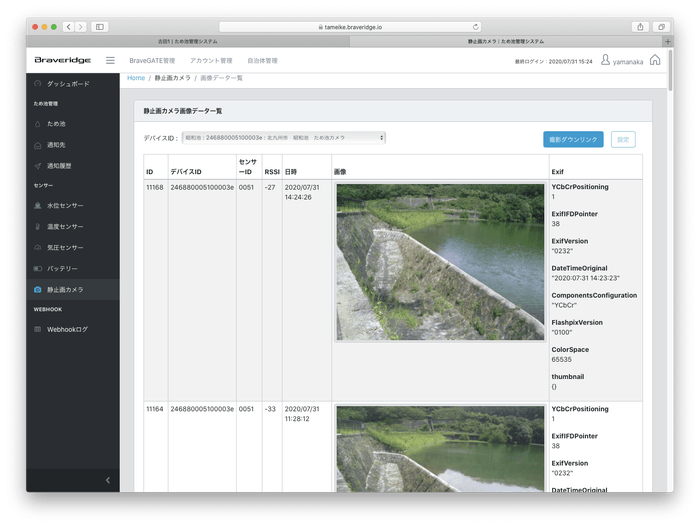
Task: Go to the バッテリー section
Action: point(62,269)
